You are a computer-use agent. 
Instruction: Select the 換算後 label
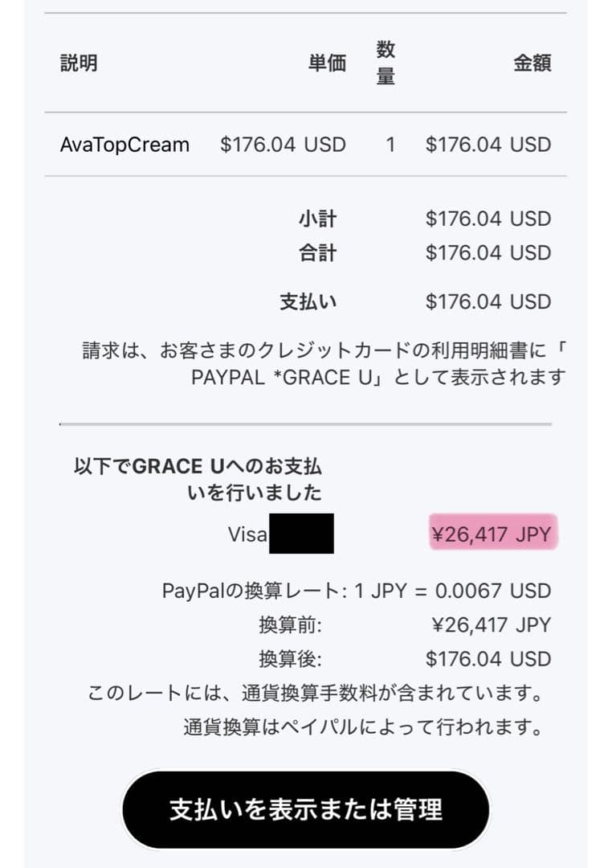290,660
